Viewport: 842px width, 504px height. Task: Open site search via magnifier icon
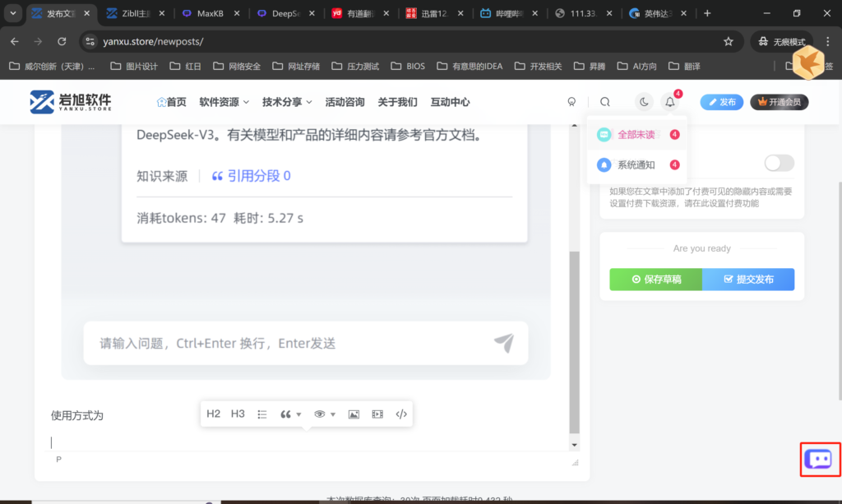coord(605,102)
